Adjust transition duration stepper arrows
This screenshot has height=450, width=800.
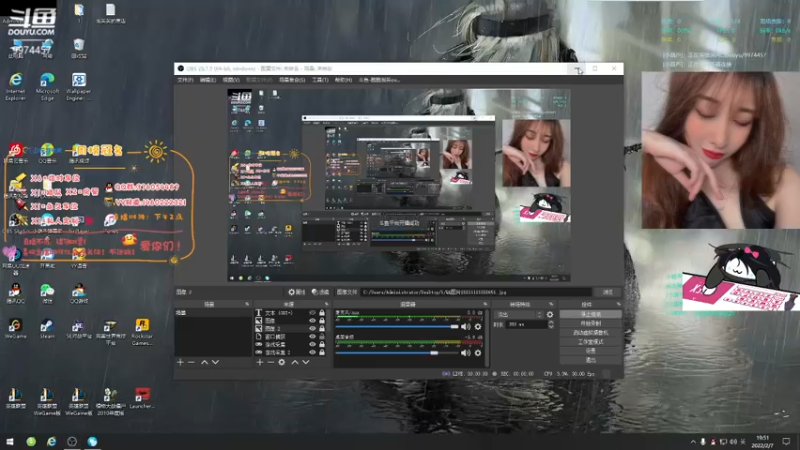click(x=551, y=324)
